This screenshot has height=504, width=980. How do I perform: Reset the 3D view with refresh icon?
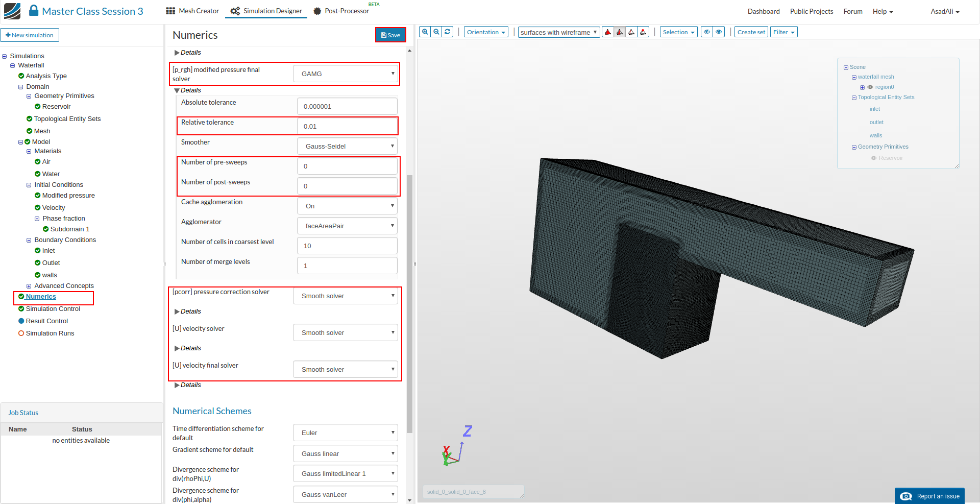[448, 32]
